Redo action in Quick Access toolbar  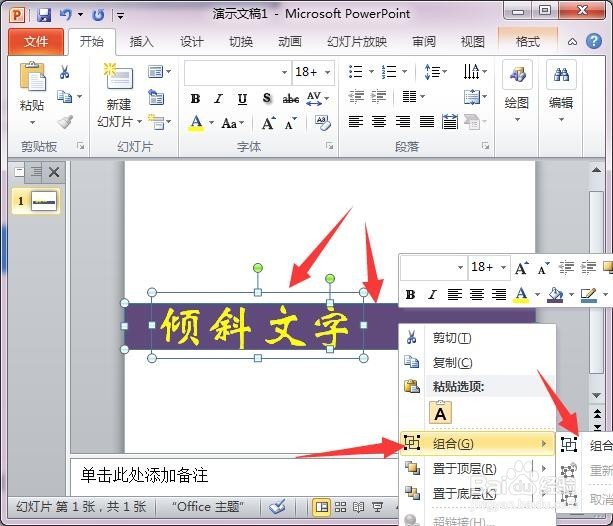click(98, 15)
